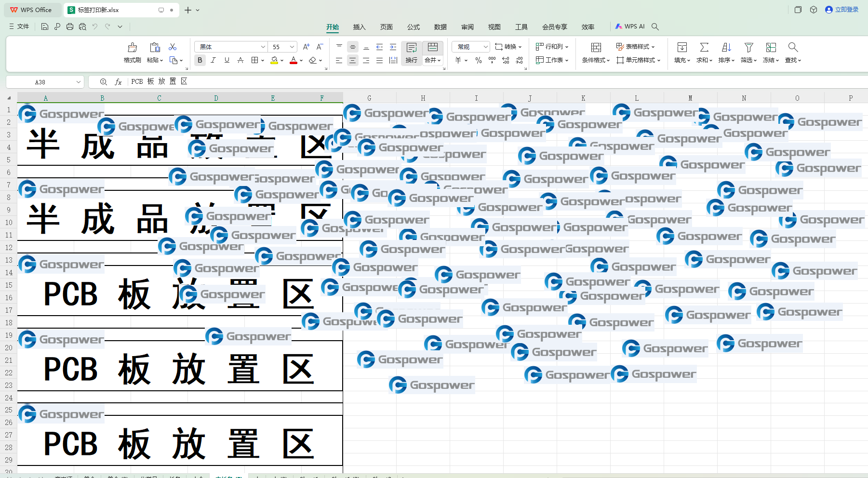The image size is (868, 478).
Task: Click the Print icon in quick access toolbar
Action: (x=70, y=27)
